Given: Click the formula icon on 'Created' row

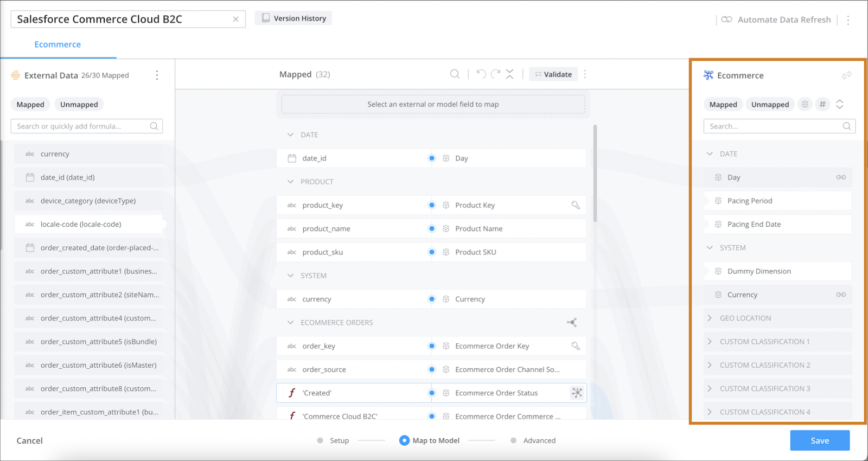Looking at the screenshot, I should click(292, 393).
